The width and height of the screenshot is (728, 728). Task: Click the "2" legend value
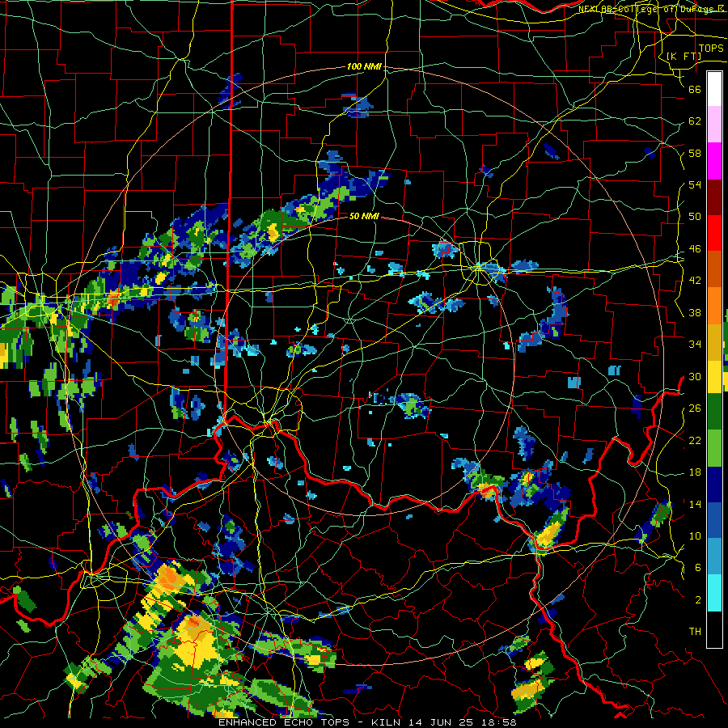(x=698, y=600)
